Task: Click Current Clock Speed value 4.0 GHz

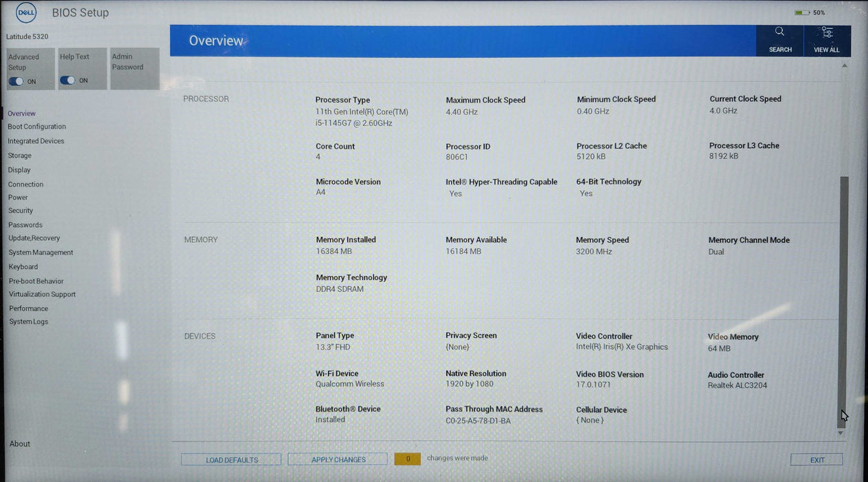Action: (723, 110)
